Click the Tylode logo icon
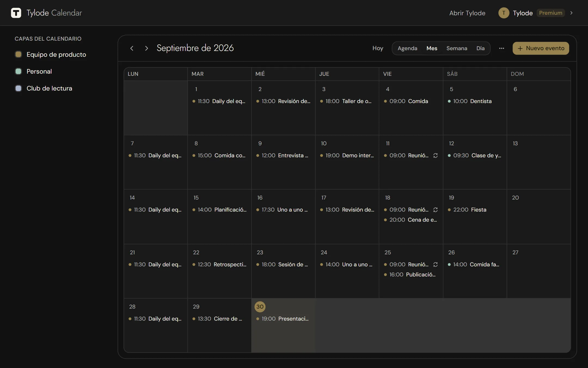This screenshot has width=588, height=368. 16,13
